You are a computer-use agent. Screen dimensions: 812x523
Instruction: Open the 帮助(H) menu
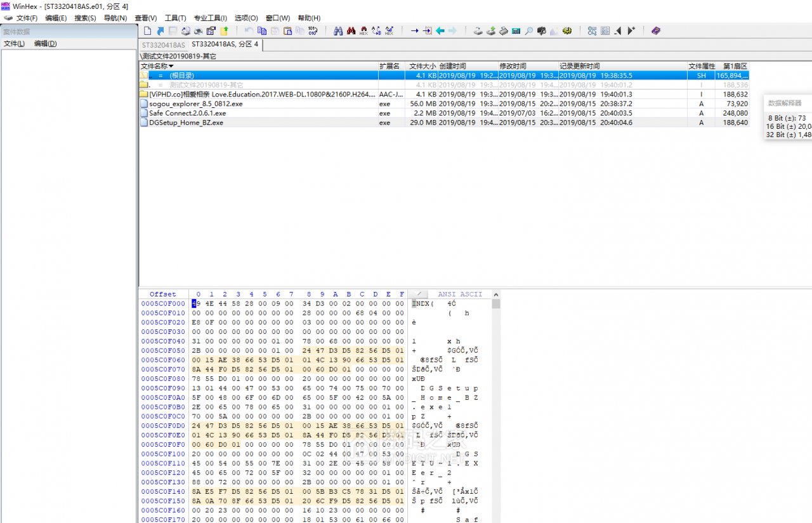309,18
